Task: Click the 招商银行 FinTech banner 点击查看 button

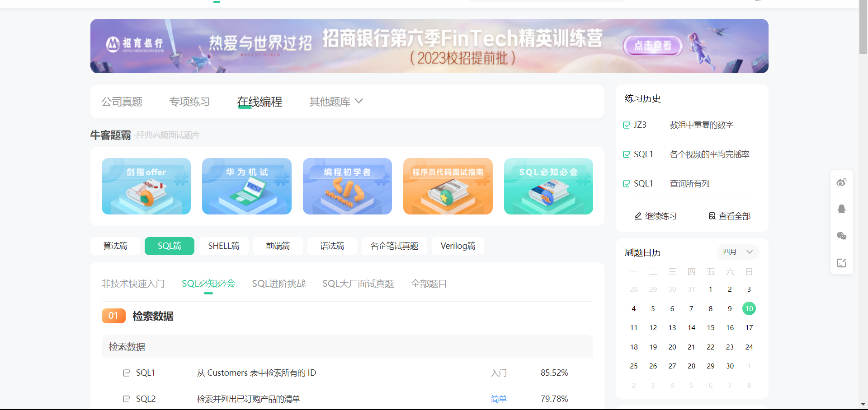Action: coord(653,46)
